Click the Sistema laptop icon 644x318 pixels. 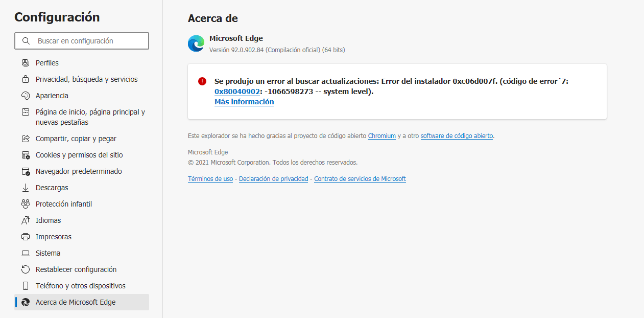pos(26,253)
